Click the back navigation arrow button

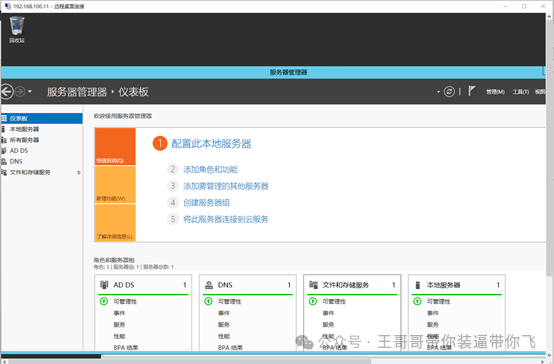coord(6,92)
